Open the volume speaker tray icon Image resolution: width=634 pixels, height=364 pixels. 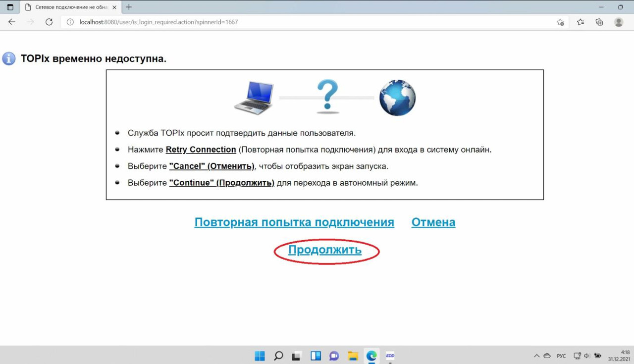coord(587,356)
